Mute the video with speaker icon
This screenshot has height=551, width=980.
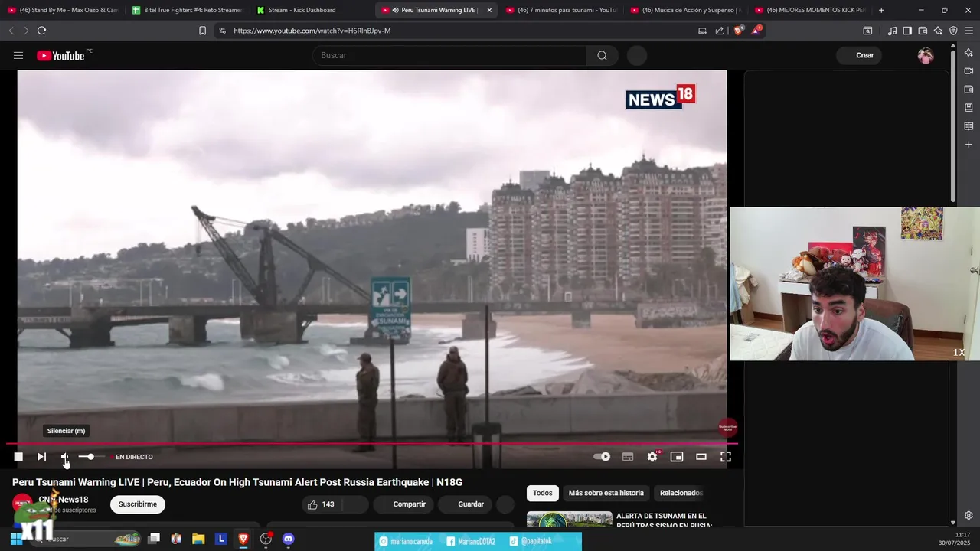[x=65, y=457]
